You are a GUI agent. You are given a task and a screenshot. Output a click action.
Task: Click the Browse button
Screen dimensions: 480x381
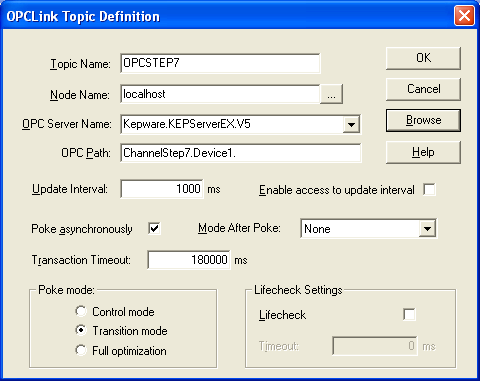[423, 120]
